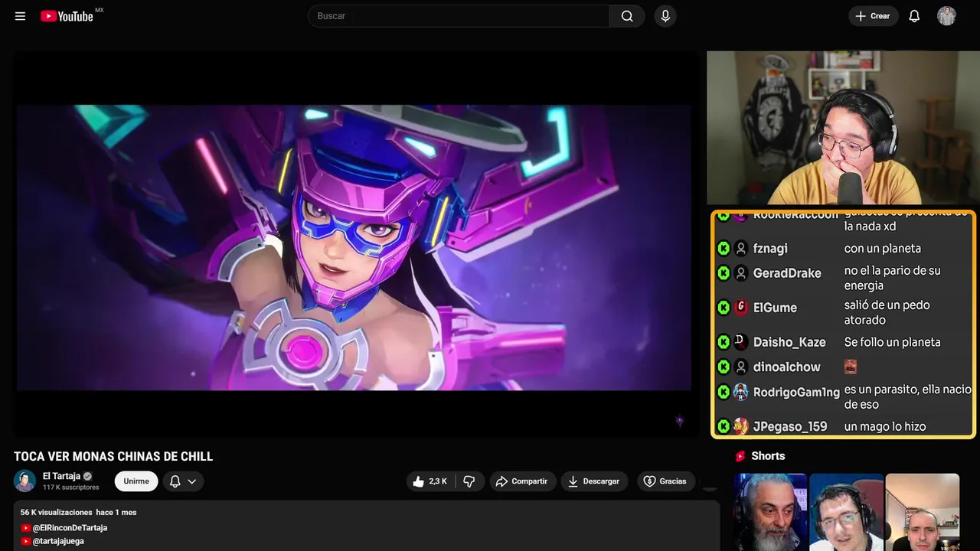The width and height of the screenshot is (980, 551).
Task: Open the Crear button
Action: (x=873, y=16)
